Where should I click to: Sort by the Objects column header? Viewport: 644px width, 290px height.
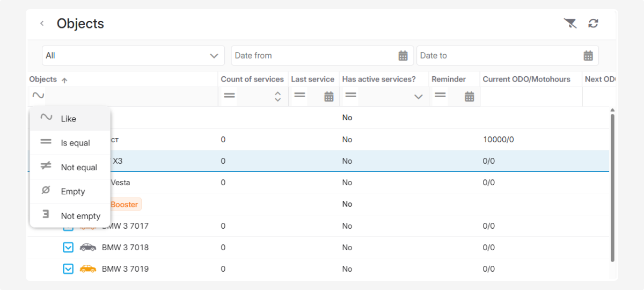point(43,79)
